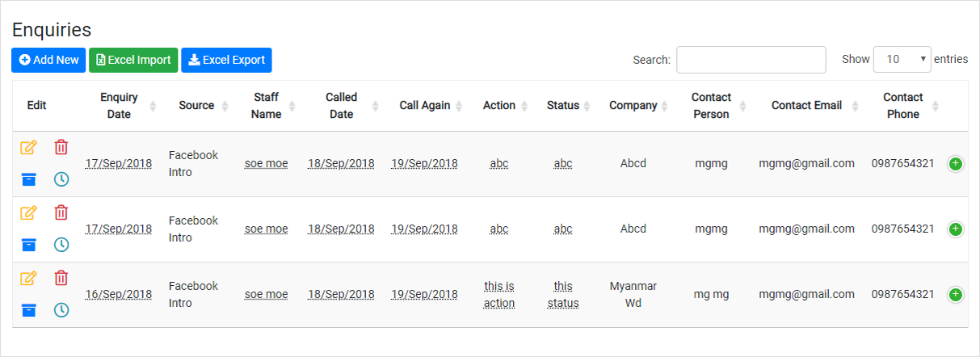Archive the first enquiry using box icon
Screen dimensions: 980x357
29,178
